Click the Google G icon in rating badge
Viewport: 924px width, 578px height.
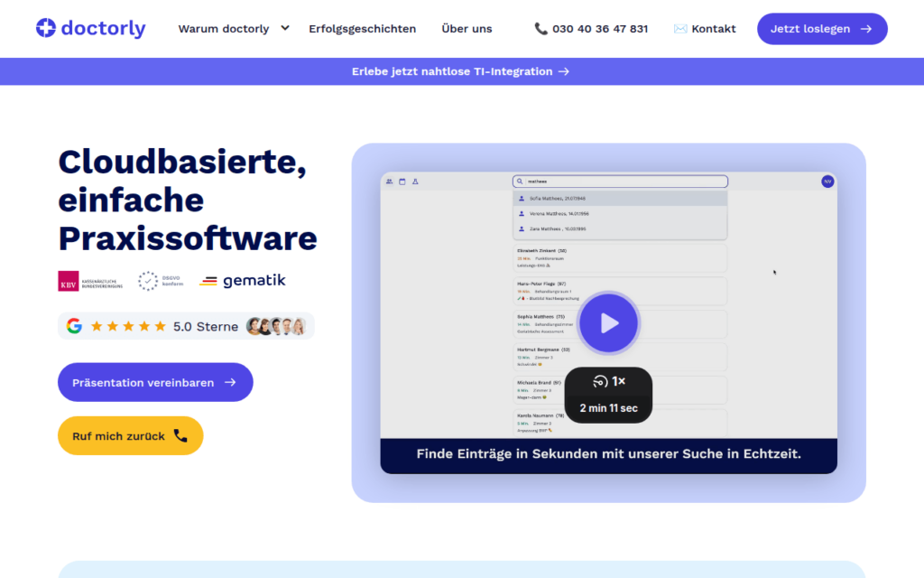pyautogui.click(x=74, y=326)
